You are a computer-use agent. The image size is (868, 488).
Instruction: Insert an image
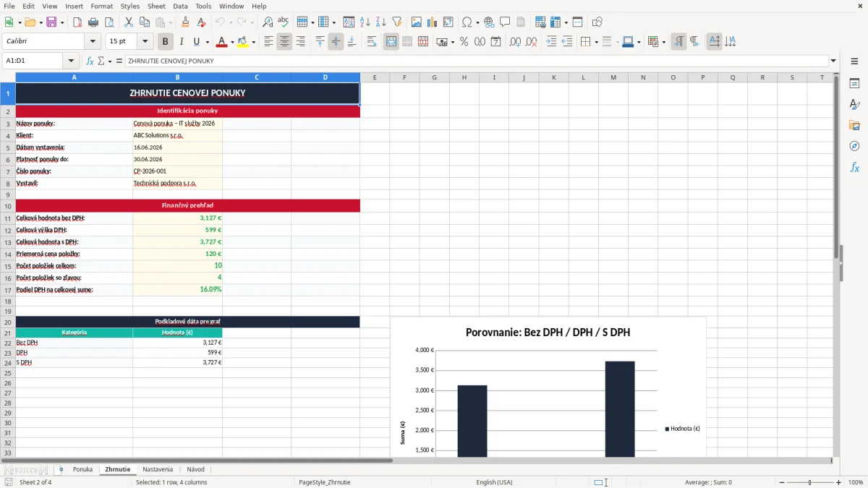point(417,22)
